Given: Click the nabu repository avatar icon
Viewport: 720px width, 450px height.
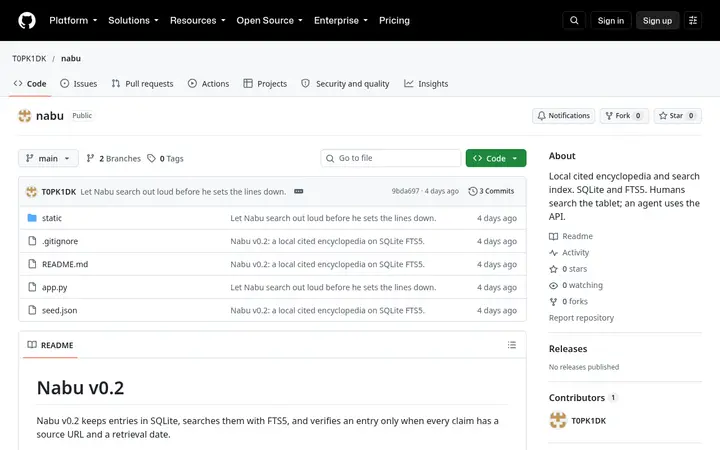Looking at the screenshot, I should click(25, 116).
